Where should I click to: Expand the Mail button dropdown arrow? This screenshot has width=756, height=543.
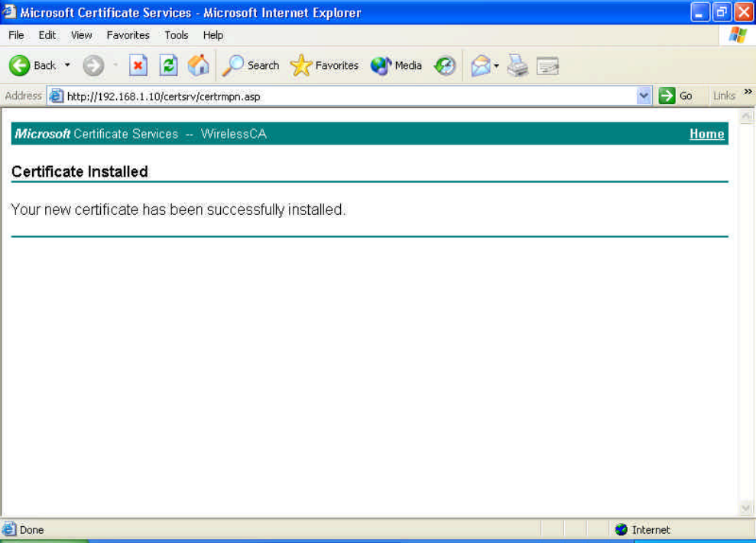tap(496, 66)
